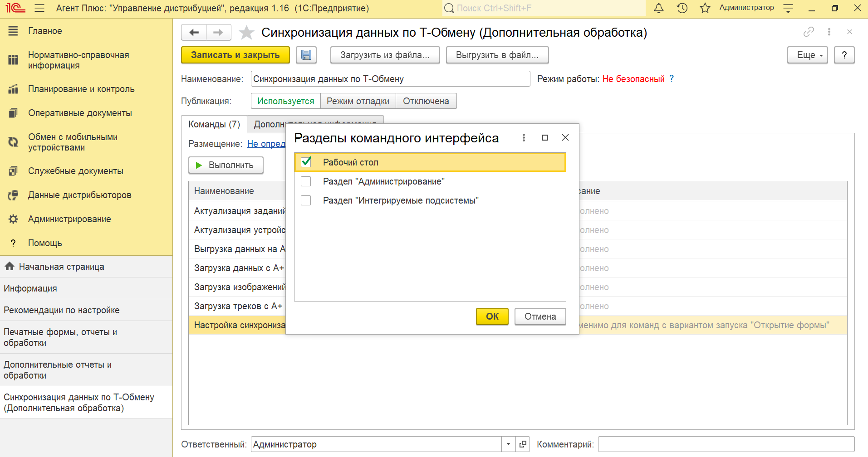Switch to Начальная страница tab
The width and height of the screenshot is (868, 457).
[x=86, y=267]
